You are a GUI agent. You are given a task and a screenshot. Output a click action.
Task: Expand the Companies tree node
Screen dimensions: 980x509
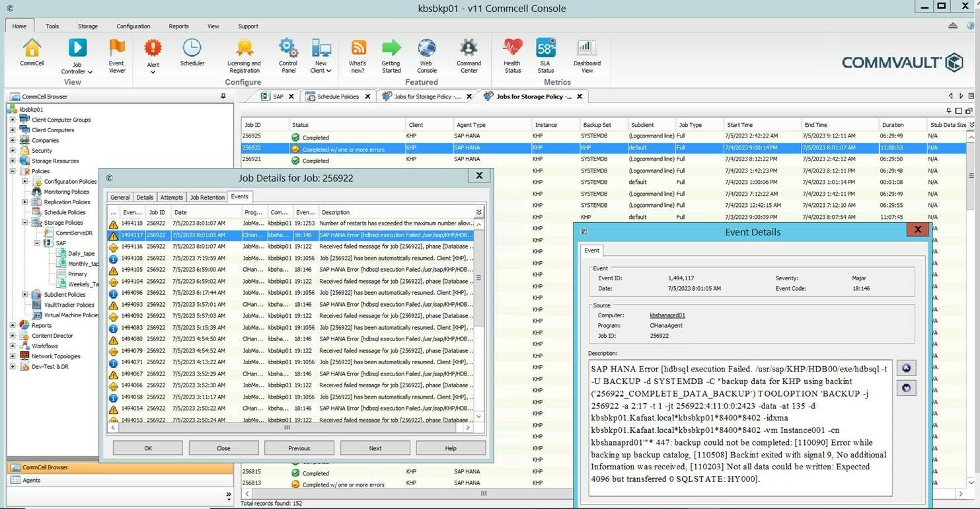(x=12, y=140)
